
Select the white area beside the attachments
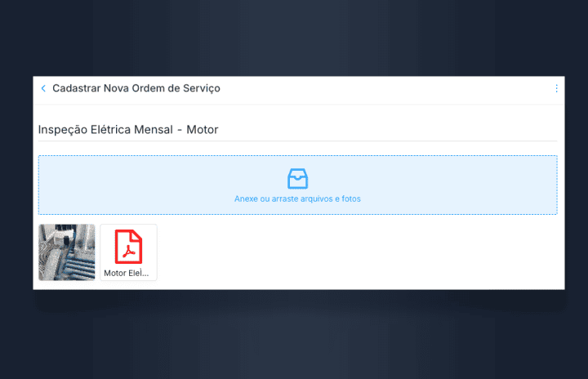pos(359,252)
